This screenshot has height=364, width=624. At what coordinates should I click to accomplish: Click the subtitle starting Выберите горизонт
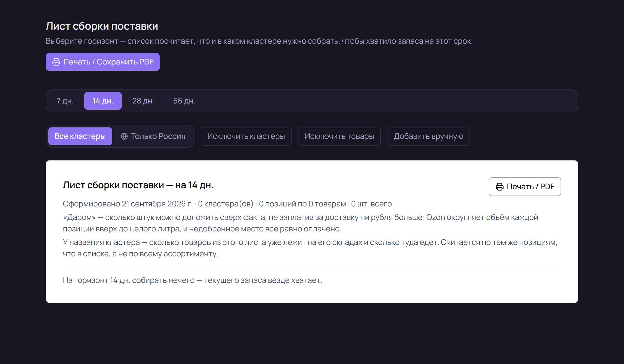[x=259, y=41]
